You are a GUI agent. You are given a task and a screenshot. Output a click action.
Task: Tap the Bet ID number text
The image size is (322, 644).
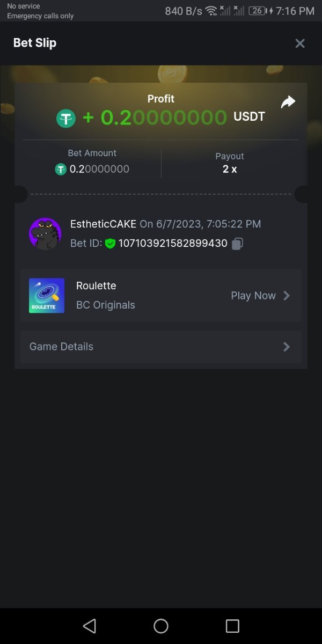(173, 244)
